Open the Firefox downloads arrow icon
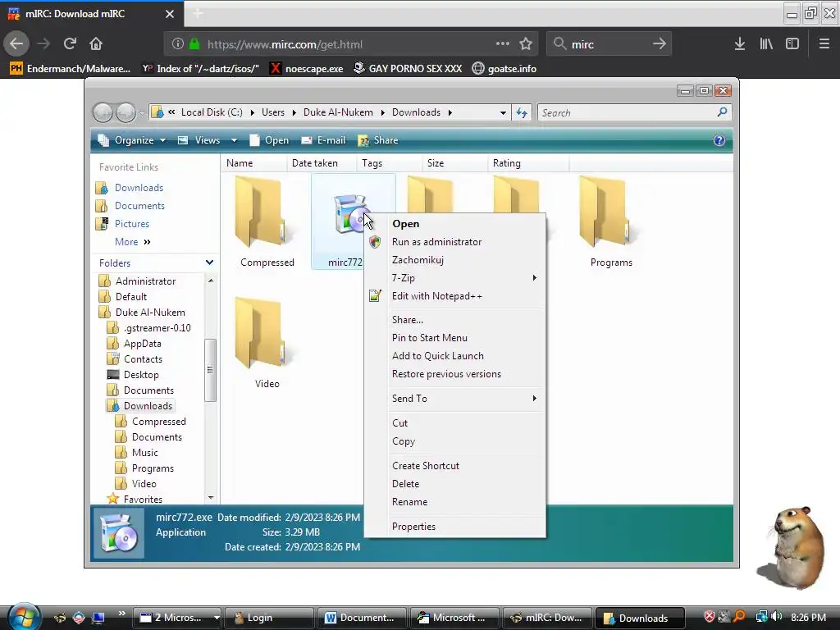 pyautogui.click(x=740, y=44)
